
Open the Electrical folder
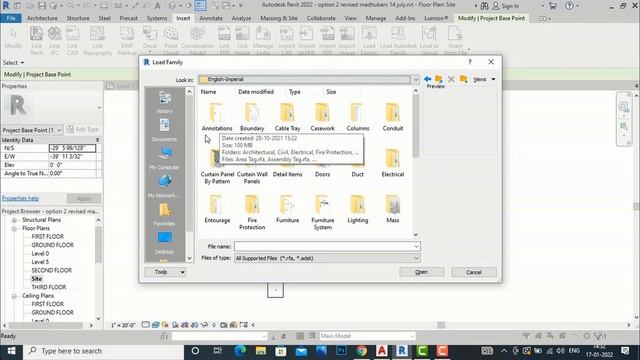click(393, 163)
